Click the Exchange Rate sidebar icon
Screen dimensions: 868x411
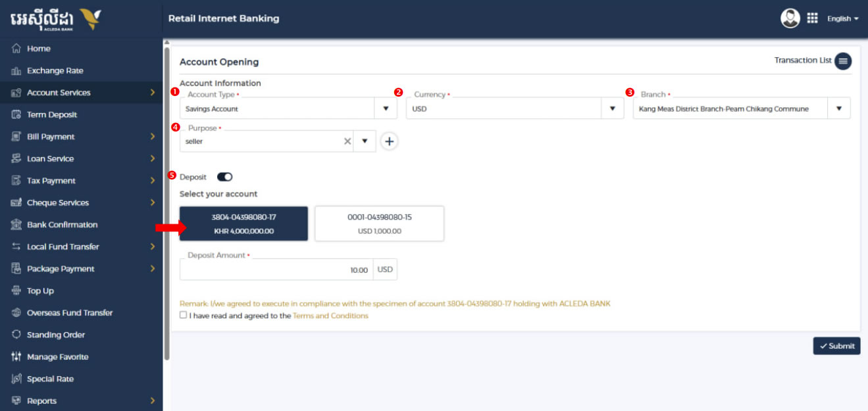pos(16,71)
